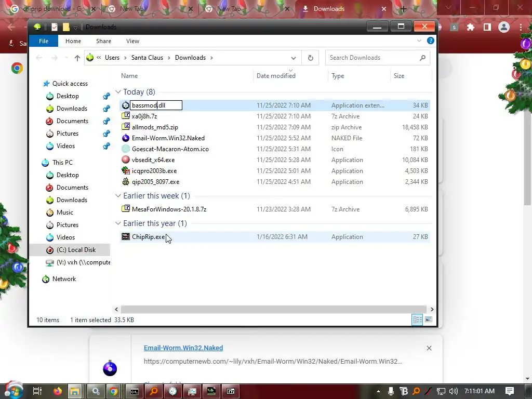Open Action Center notifications icon
This screenshot has width=532, height=399.
pyautogui.click(x=510, y=391)
